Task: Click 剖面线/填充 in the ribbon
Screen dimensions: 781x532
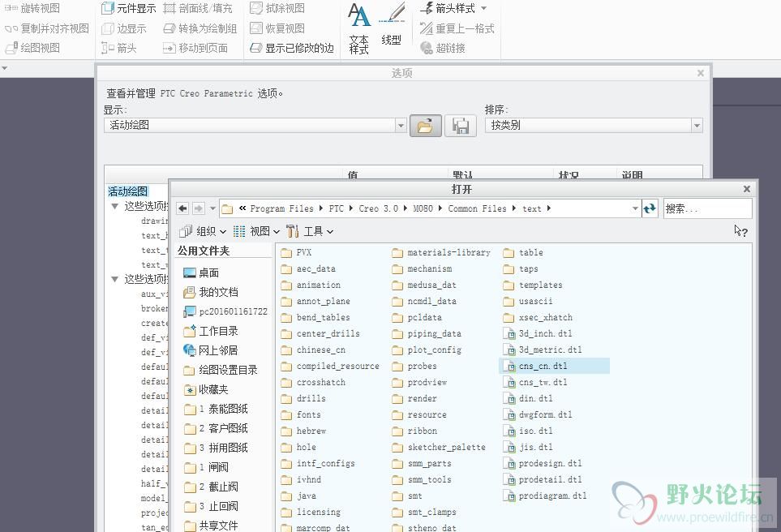Action: tap(198, 8)
